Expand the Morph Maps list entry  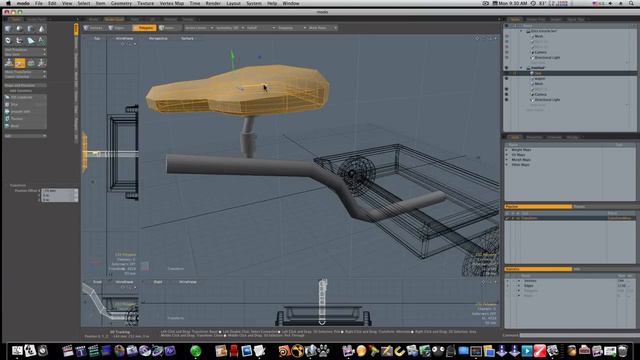(507, 160)
